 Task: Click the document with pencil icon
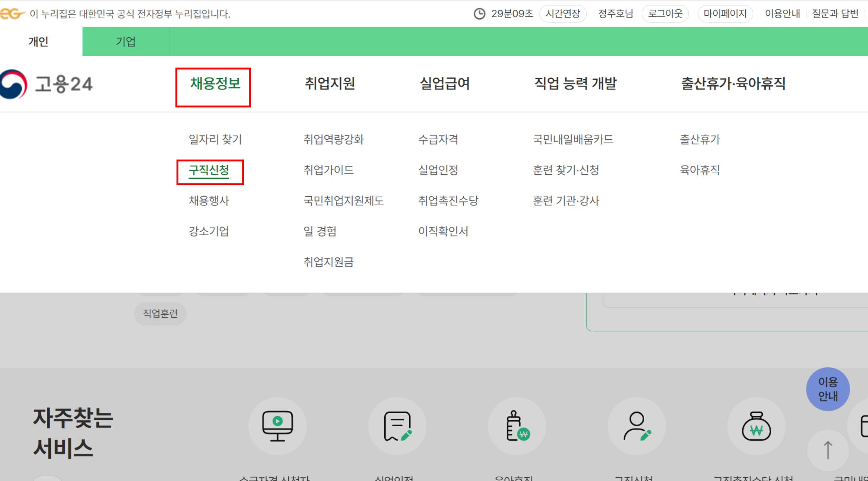(397, 426)
